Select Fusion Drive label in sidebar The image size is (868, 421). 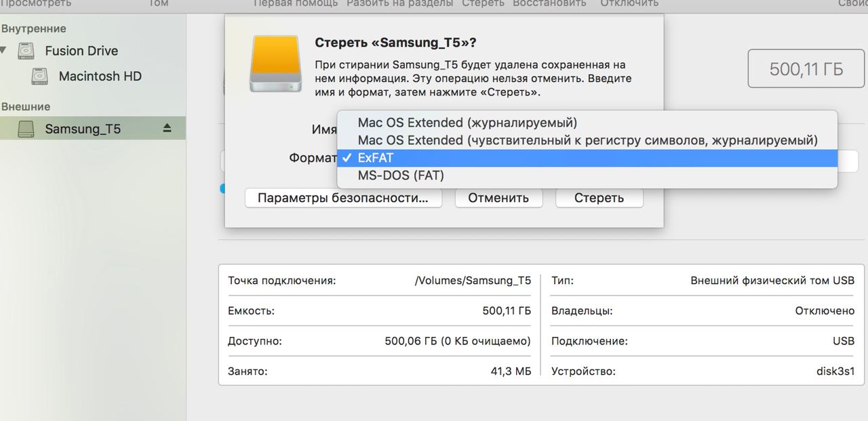pos(81,51)
